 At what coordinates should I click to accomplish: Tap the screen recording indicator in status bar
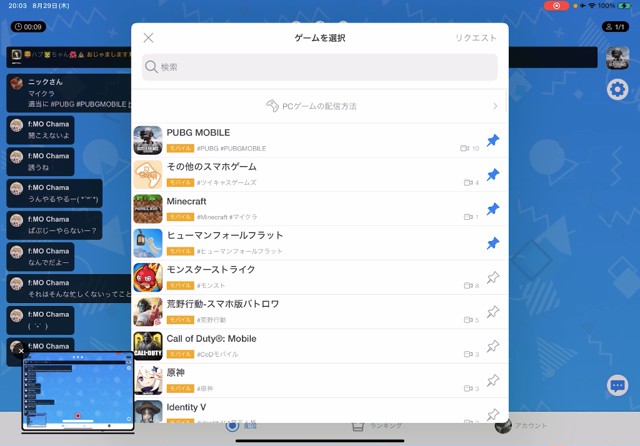pos(556,6)
